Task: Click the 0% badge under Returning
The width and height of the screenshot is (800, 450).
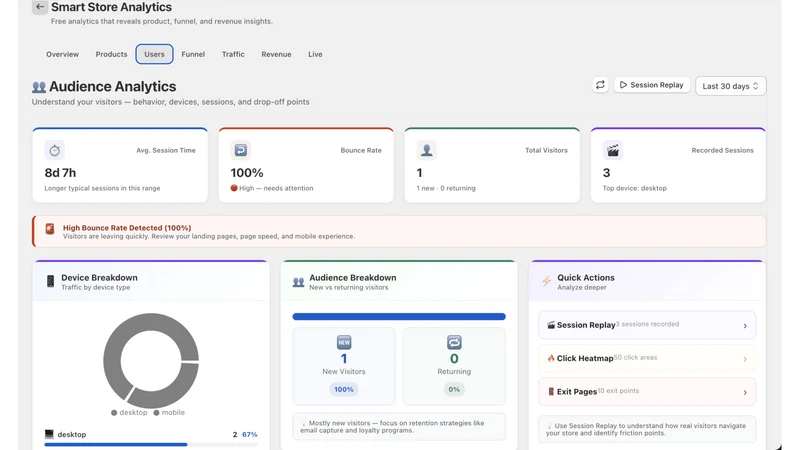Action: 454,389
